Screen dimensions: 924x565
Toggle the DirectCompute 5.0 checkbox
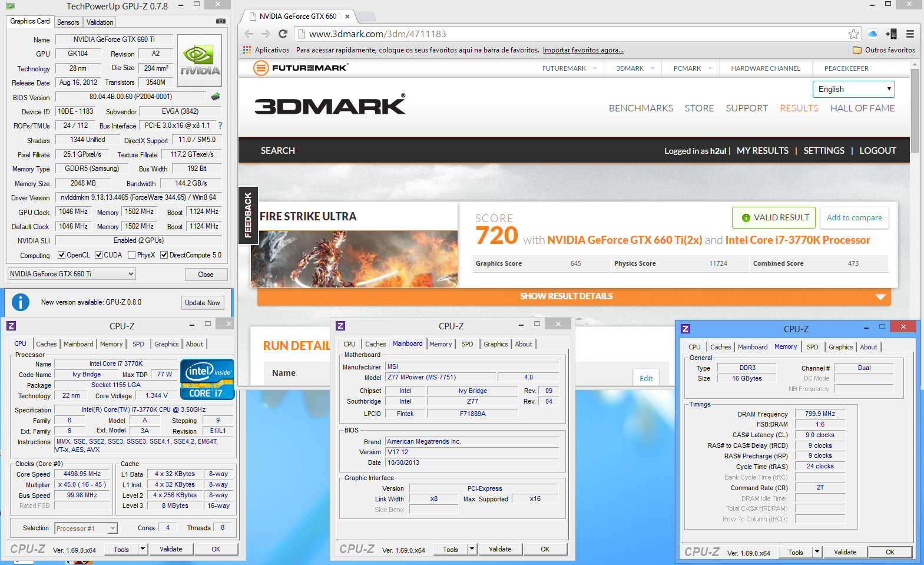tap(164, 255)
